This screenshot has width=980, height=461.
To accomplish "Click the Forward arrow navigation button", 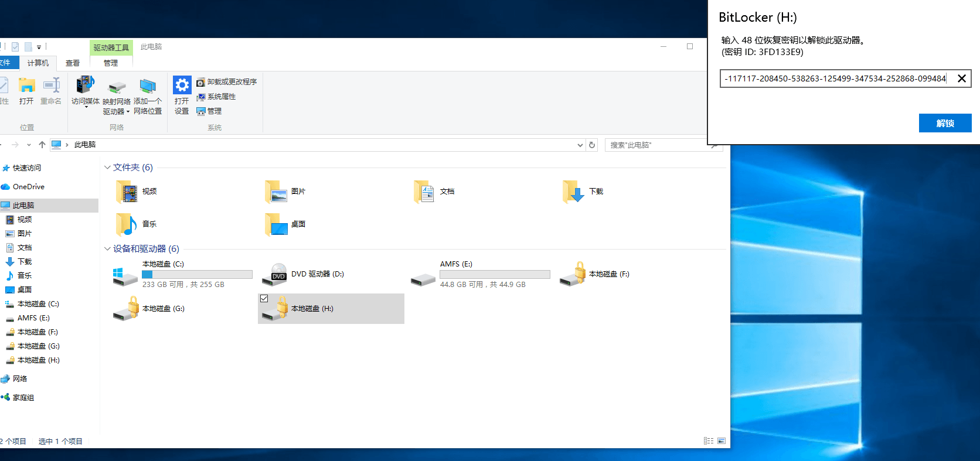I will coord(15,145).
